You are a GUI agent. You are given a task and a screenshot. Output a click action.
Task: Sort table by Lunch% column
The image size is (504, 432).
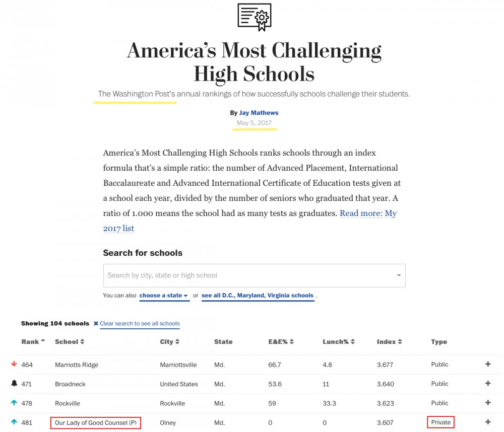pyautogui.click(x=338, y=341)
